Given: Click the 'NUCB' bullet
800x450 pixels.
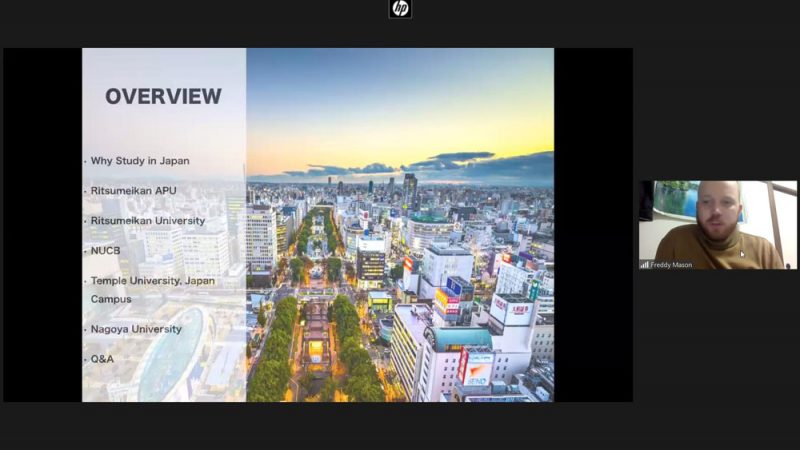Looking at the screenshot, I should coord(105,251).
